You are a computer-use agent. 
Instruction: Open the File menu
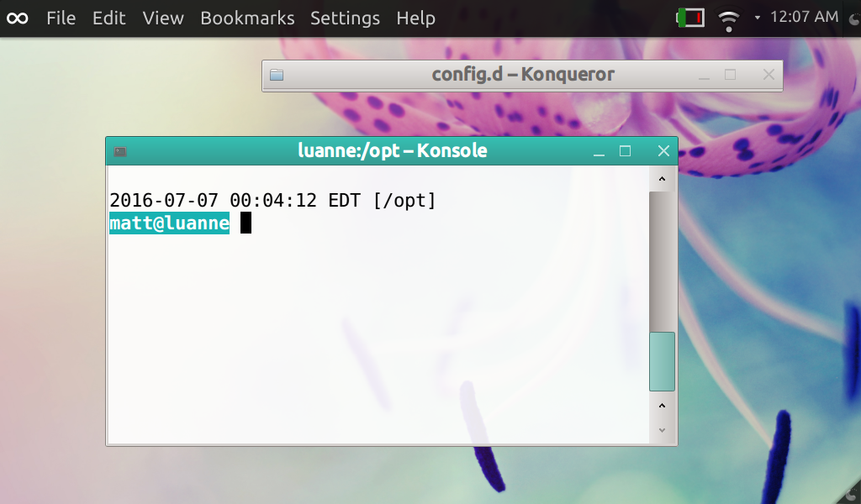(x=61, y=18)
